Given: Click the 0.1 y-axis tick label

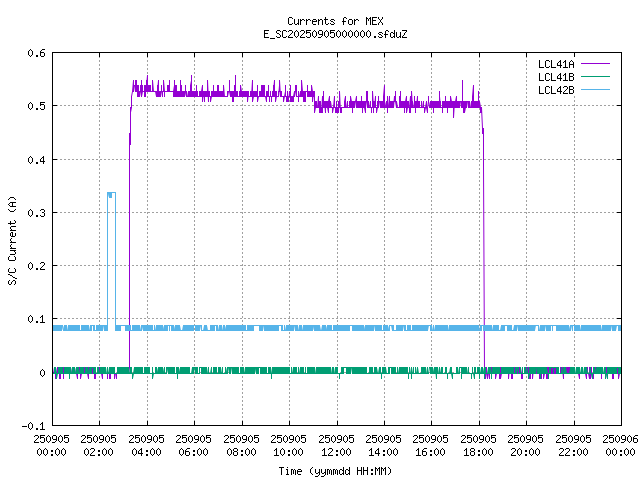Looking at the screenshot, I should (x=34, y=319).
